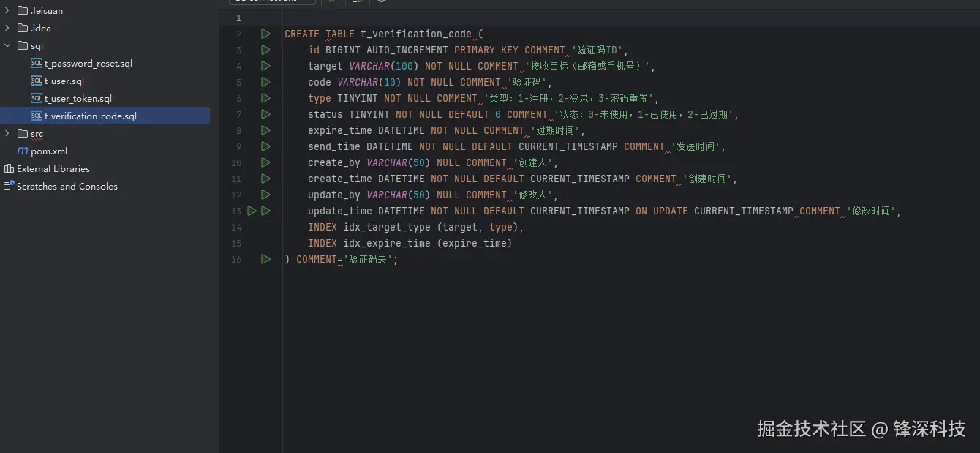The image size is (980, 453).
Task: Click run arrow next to code VARCHAR(10) line
Action: coord(265,82)
